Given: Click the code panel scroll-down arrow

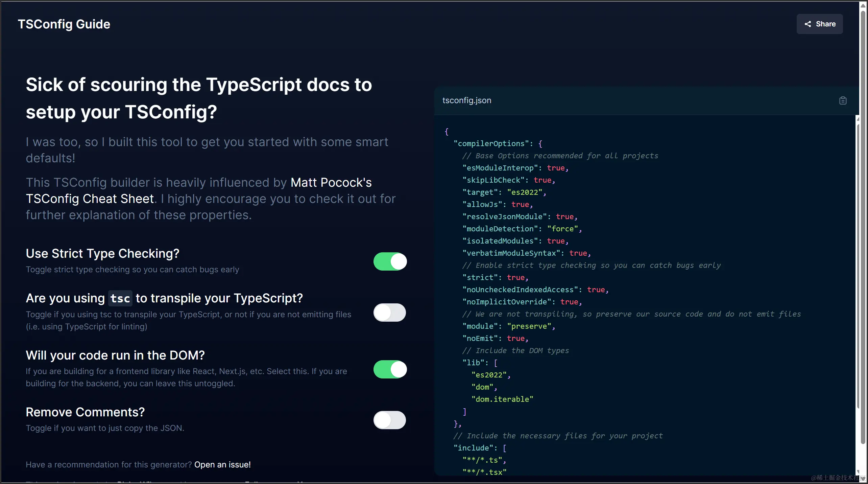Looking at the screenshot, I should point(858,471).
